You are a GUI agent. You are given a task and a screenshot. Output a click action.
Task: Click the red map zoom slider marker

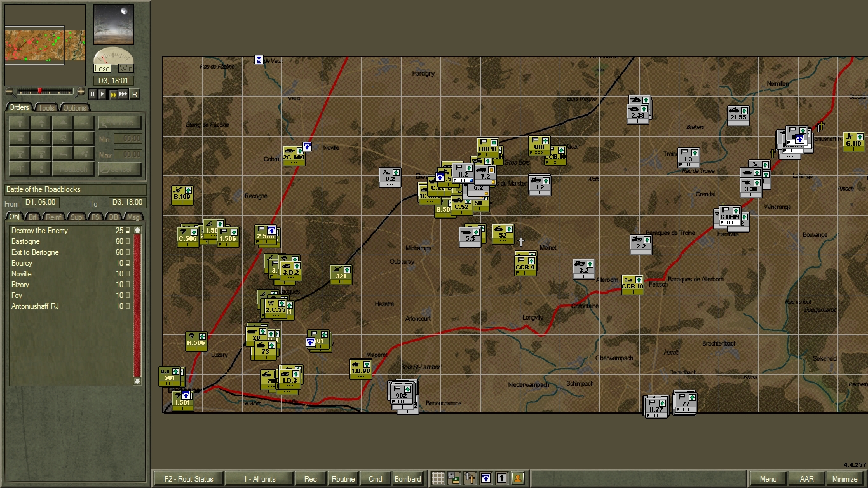click(39, 91)
